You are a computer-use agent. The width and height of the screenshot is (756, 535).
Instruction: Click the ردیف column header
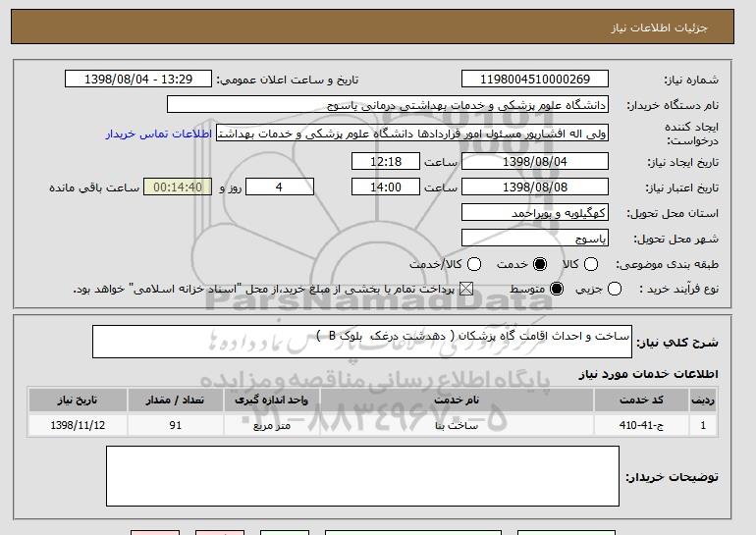[703, 401]
